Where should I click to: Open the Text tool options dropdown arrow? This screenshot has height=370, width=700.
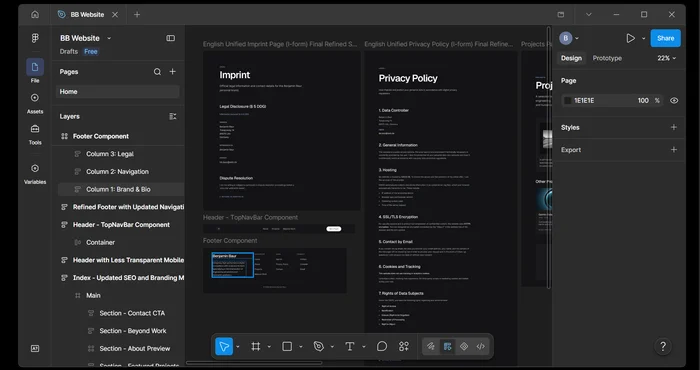363,347
